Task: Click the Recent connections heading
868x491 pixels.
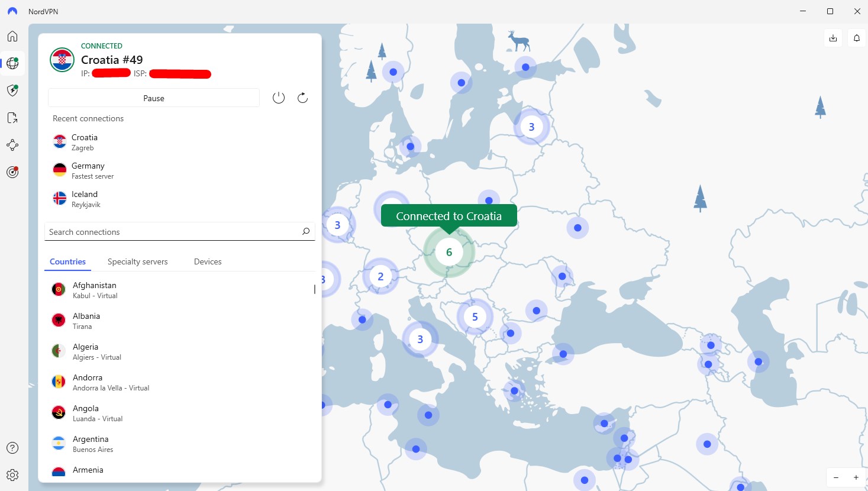Action: pos(88,118)
